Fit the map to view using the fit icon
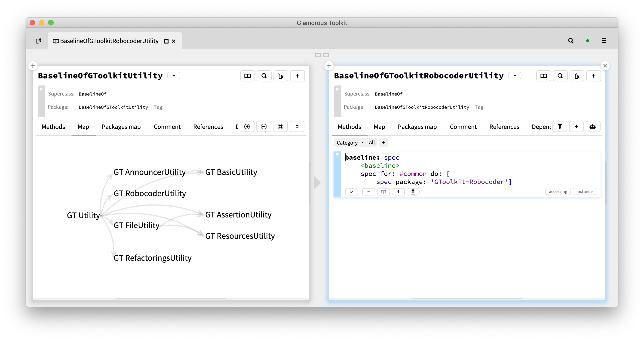 coord(280,127)
